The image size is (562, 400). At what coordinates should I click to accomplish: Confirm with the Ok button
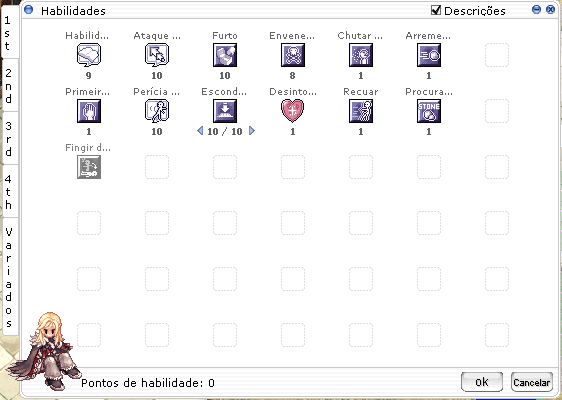pos(482,382)
